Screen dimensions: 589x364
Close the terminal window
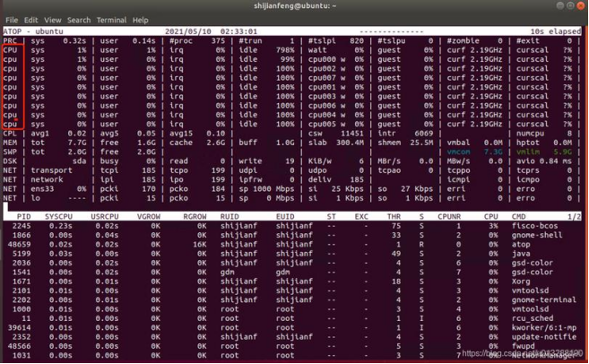click(582, 5)
